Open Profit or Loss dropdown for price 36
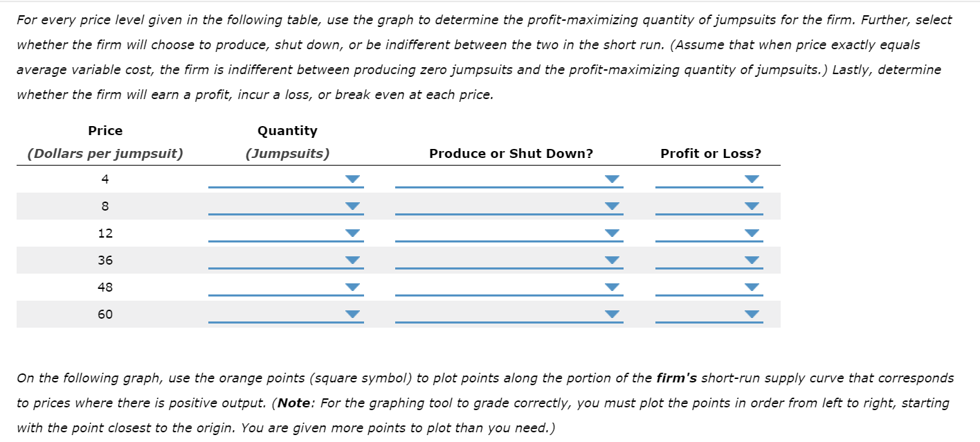The width and height of the screenshot is (980, 442). coord(751,259)
